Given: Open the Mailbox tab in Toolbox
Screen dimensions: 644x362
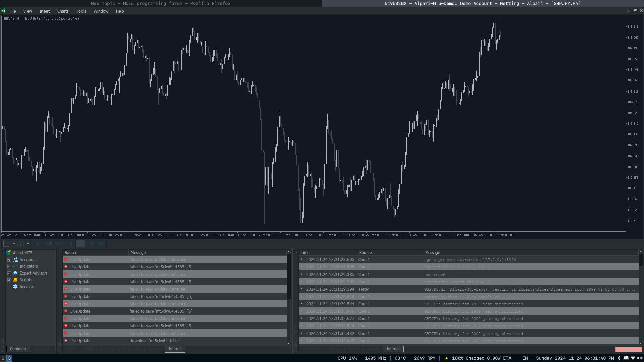Looking at the screenshot, I should tap(91, 349).
